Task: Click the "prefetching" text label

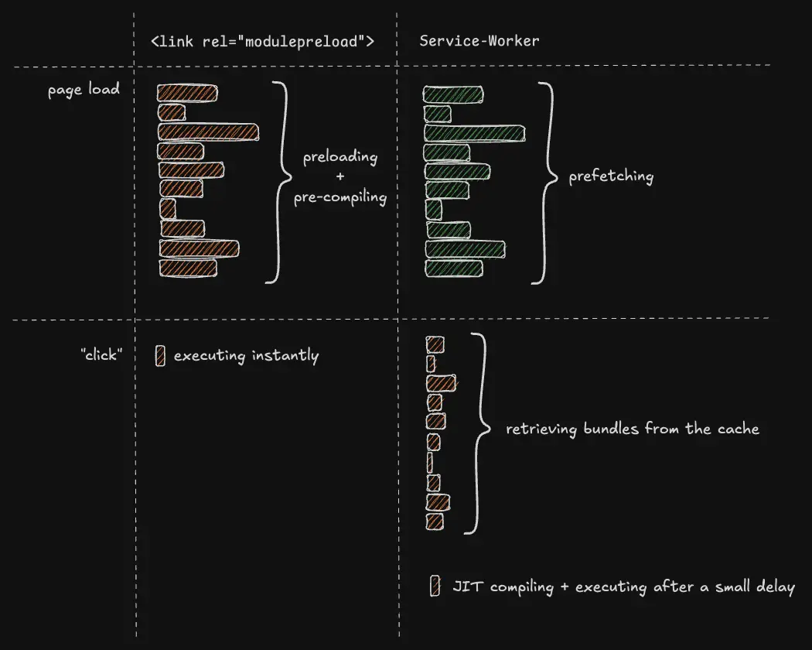Action: [611, 176]
